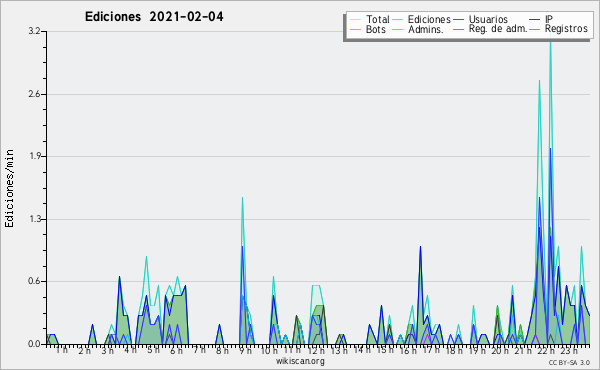Viewport: 600px width, 370px height.
Task: Click the 'Ediciones/min' y-axis label
Action: click(x=9, y=188)
